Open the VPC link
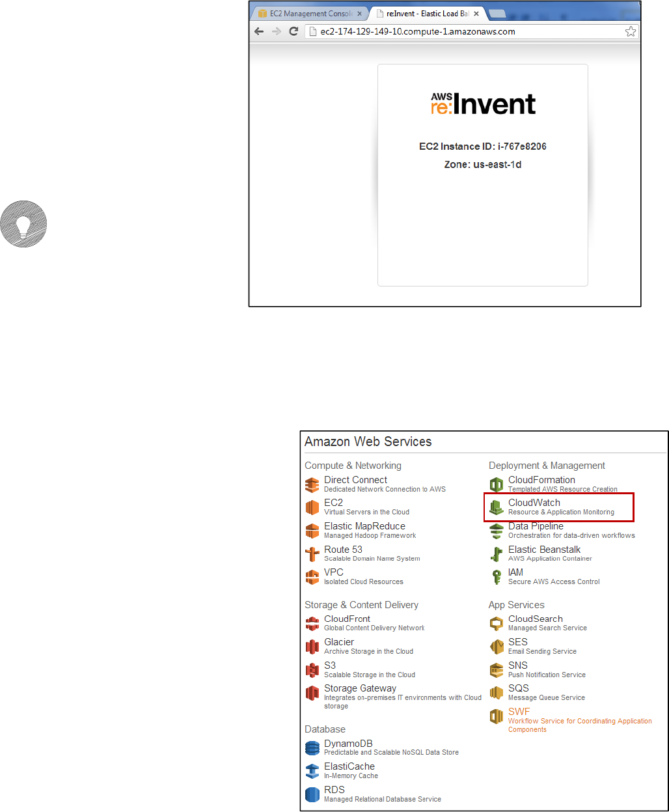This screenshot has height=812, width=669. coord(333,572)
